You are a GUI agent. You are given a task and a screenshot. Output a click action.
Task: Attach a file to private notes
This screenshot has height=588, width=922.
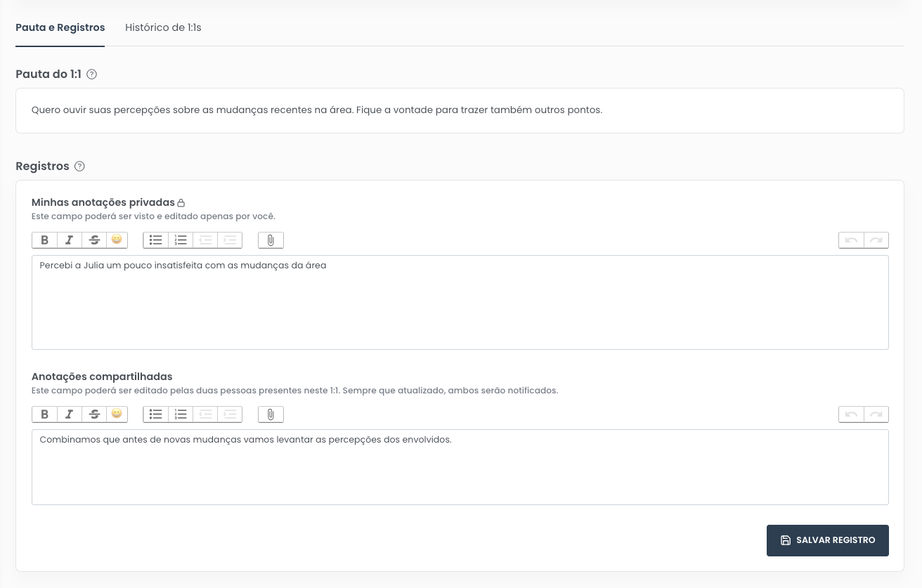pos(271,240)
